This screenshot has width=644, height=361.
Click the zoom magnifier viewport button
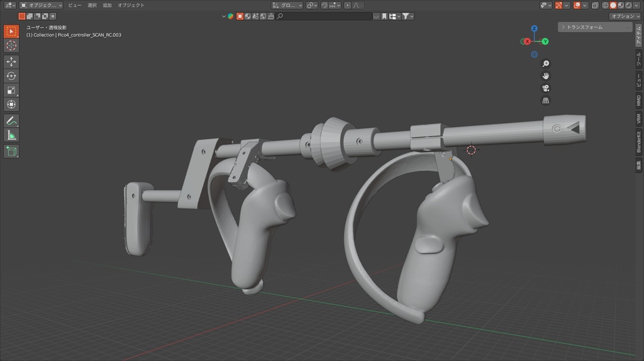545,64
